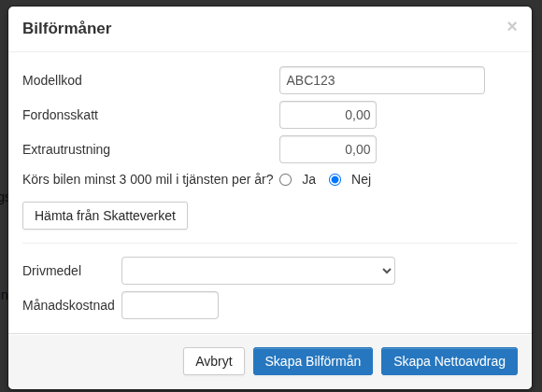Image resolution: width=542 pixels, height=392 pixels.
Task: Click Skapa Bilförmån button
Action: (x=313, y=361)
